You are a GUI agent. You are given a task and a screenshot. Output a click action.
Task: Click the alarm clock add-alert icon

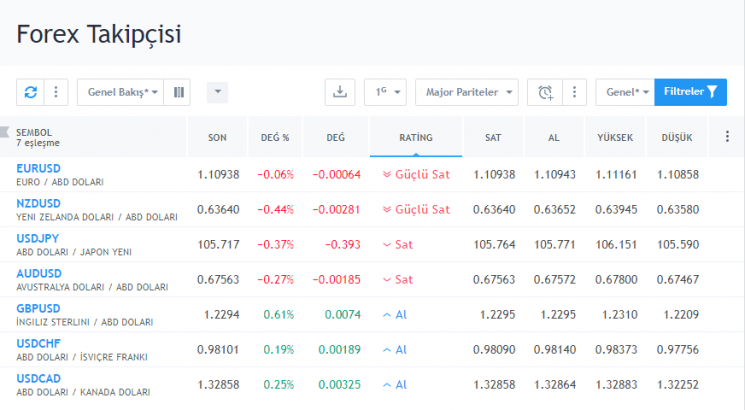(x=545, y=92)
